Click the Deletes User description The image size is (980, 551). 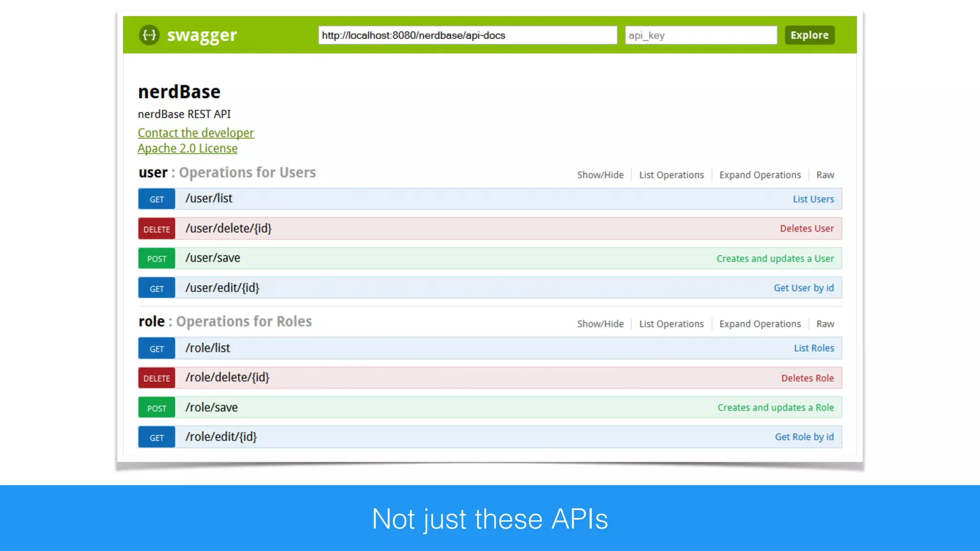pyautogui.click(x=807, y=229)
